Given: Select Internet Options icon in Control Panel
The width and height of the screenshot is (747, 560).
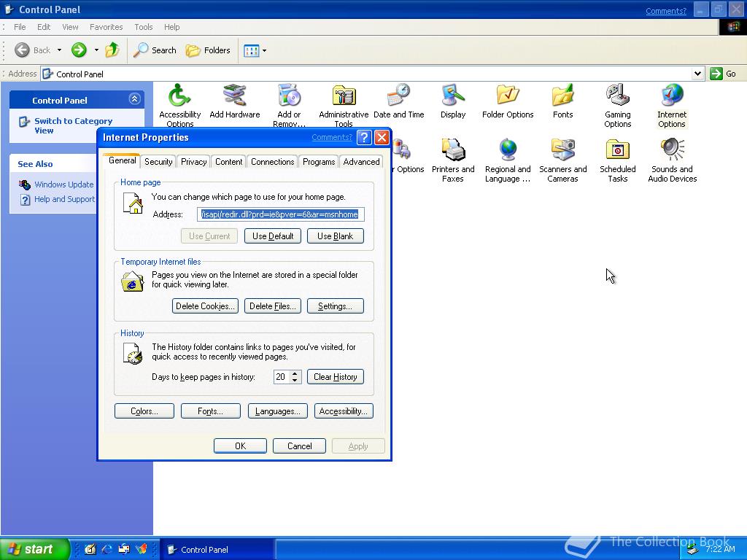Looking at the screenshot, I should (x=672, y=106).
